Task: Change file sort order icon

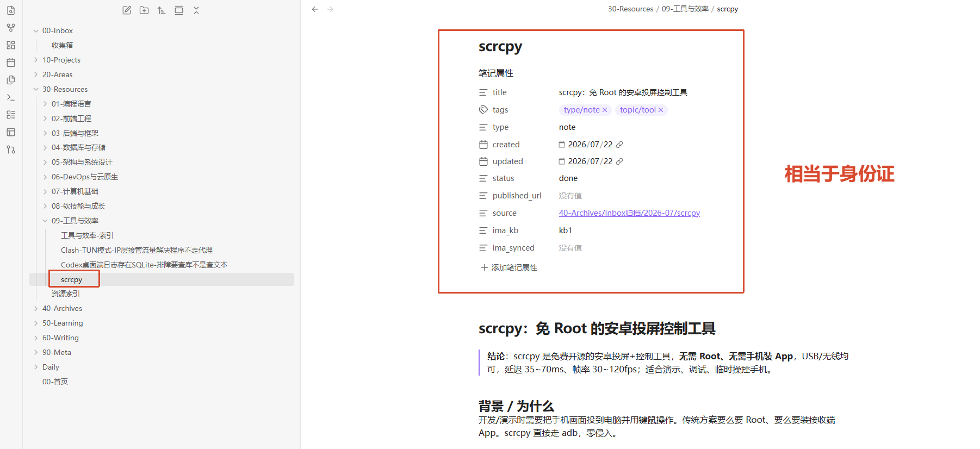Action: [162, 10]
